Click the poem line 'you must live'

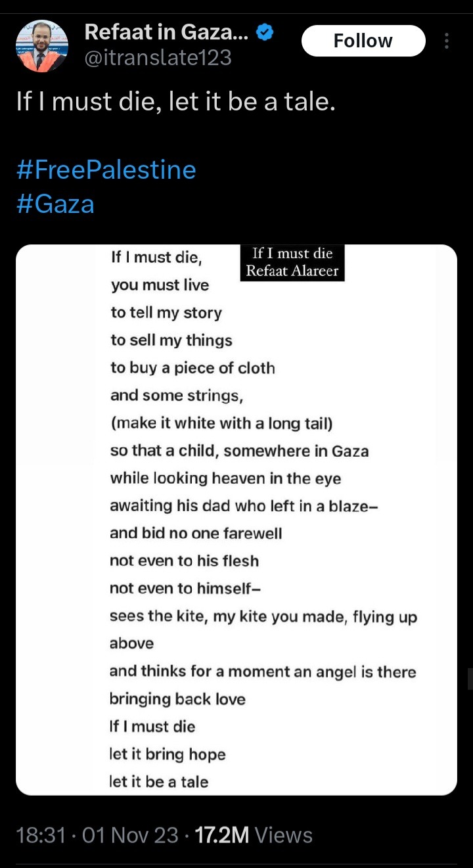(x=160, y=285)
